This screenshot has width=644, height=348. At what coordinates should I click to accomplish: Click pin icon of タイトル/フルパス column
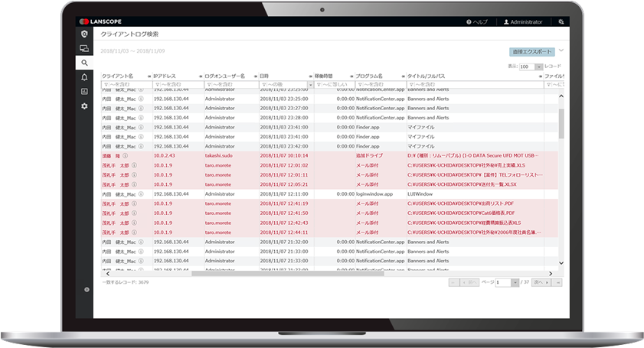click(541, 76)
